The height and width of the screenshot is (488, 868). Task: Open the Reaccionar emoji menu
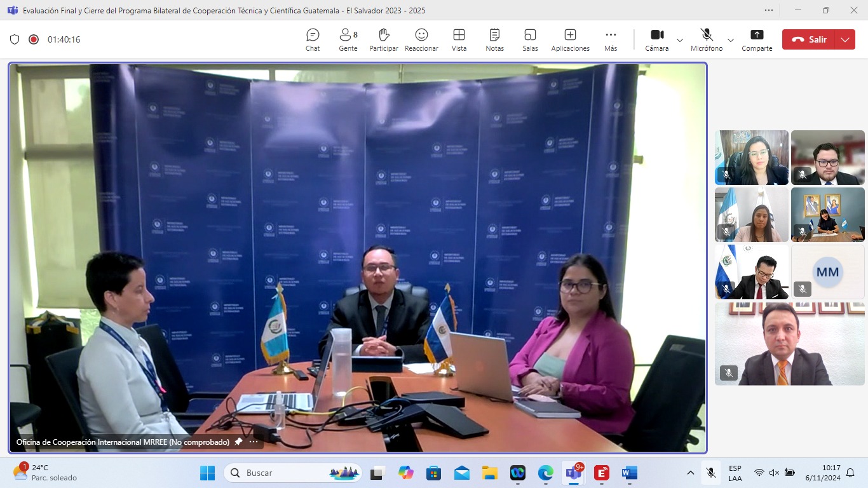[421, 39]
